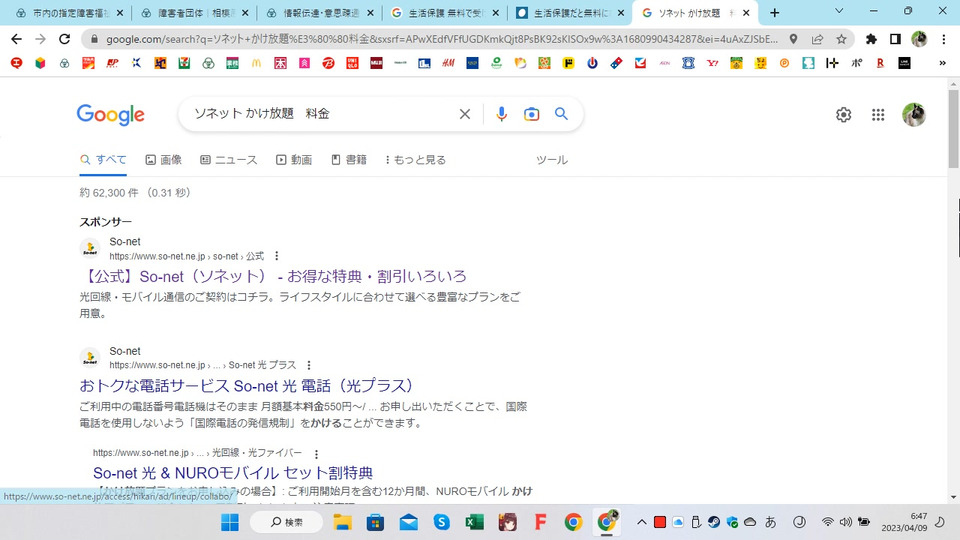Open McDonald's bookmark

pyautogui.click(x=256, y=63)
